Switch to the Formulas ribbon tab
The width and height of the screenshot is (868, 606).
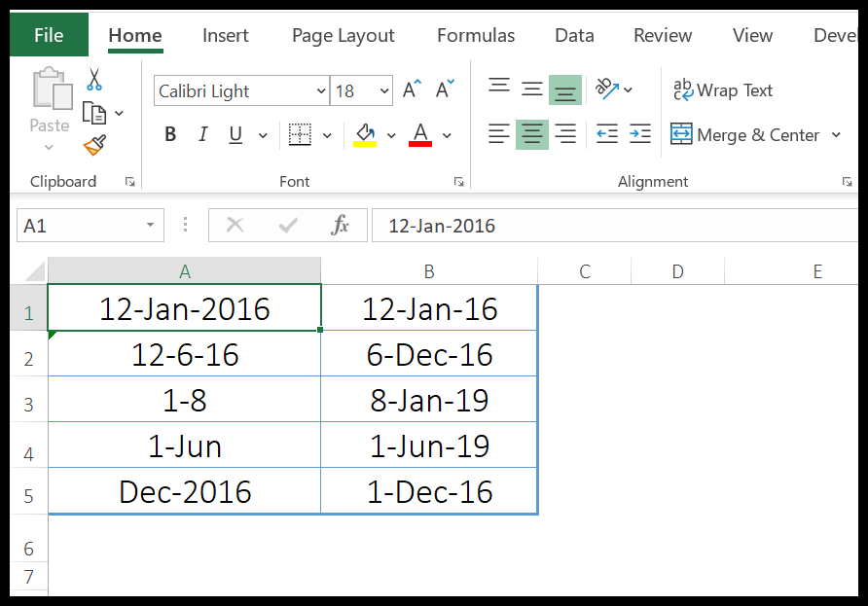(475, 35)
